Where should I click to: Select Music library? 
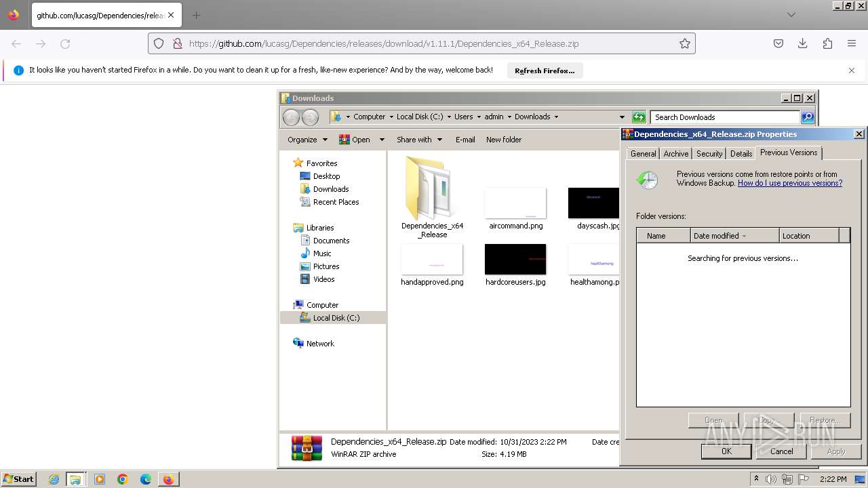[x=321, y=253]
